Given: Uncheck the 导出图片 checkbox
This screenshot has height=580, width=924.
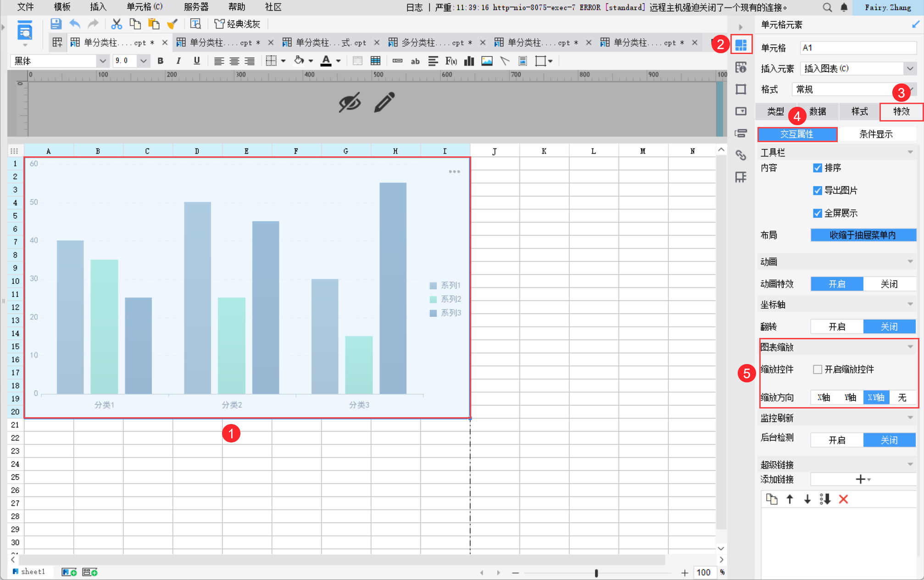Looking at the screenshot, I should pyautogui.click(x=817, y=190).
